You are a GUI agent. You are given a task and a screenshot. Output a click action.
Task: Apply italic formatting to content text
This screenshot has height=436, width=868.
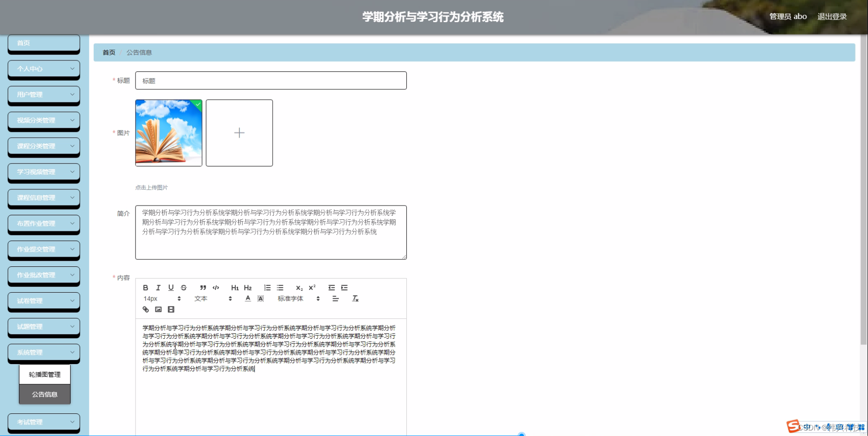(158, 288)
